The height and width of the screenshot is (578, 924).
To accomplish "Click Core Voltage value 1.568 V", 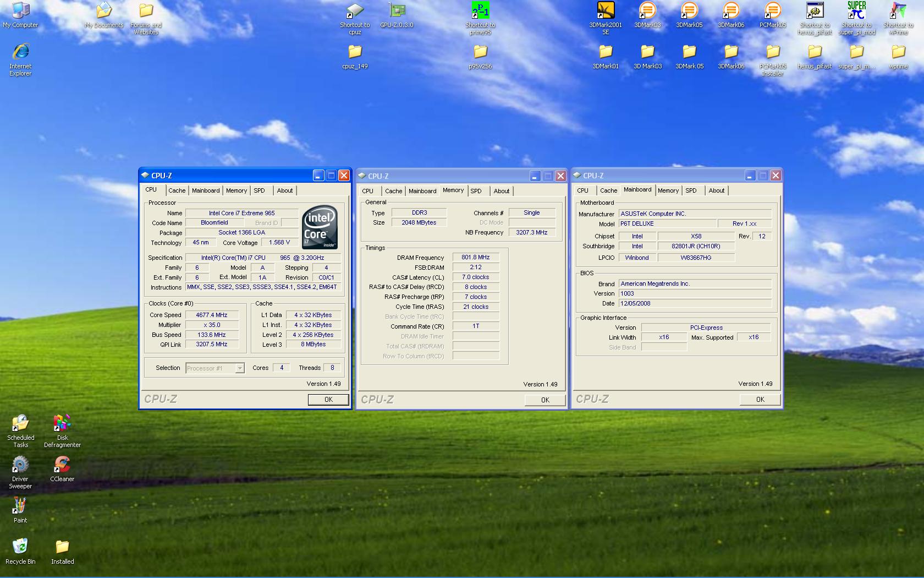I will pos(279,242).
